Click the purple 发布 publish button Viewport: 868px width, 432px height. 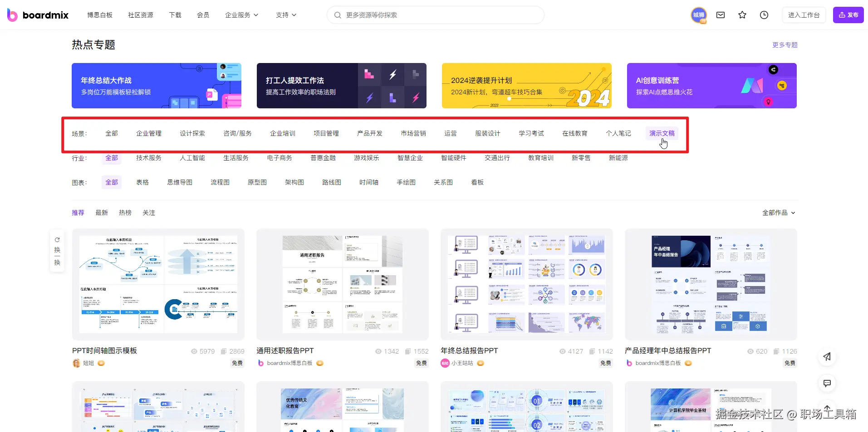848,15
